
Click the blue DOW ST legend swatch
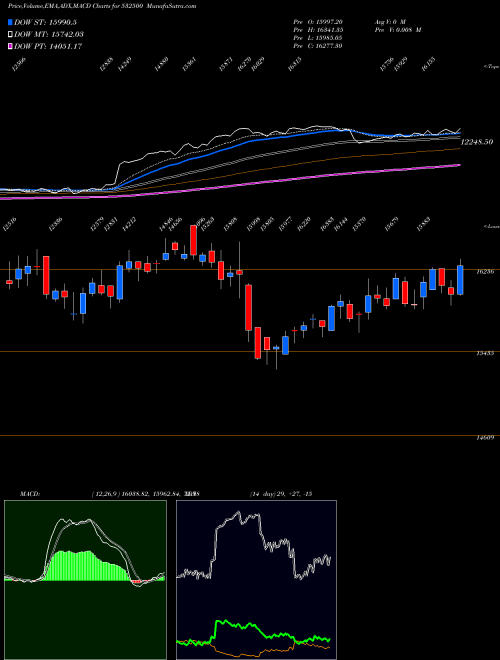(x=10, y=22)
